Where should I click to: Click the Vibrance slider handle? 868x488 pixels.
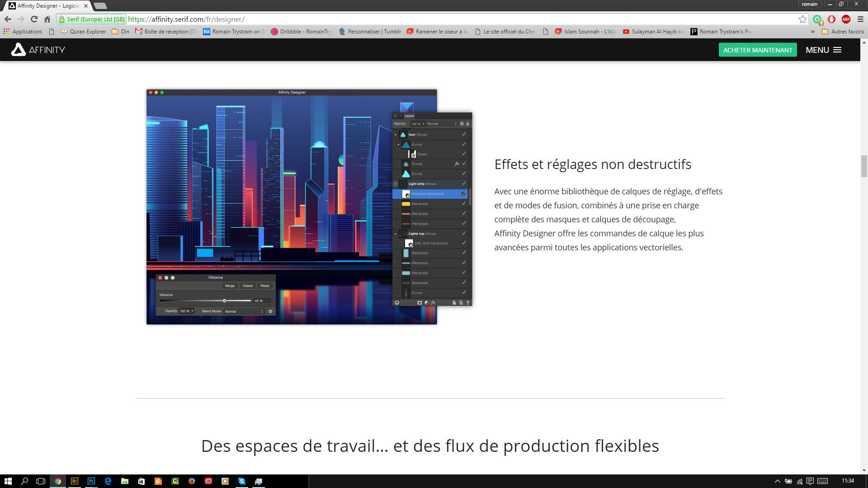tap(224, 300)
